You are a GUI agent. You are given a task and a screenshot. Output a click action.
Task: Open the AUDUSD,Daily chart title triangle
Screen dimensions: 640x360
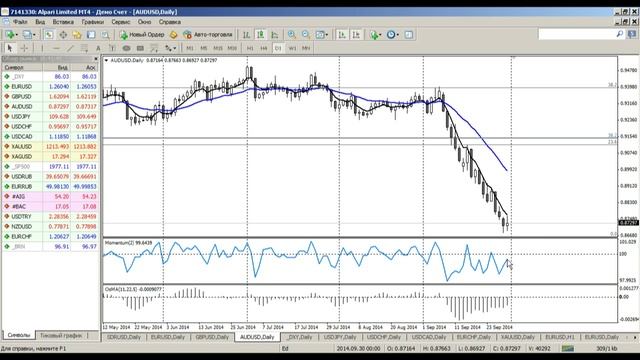[107, 60]
